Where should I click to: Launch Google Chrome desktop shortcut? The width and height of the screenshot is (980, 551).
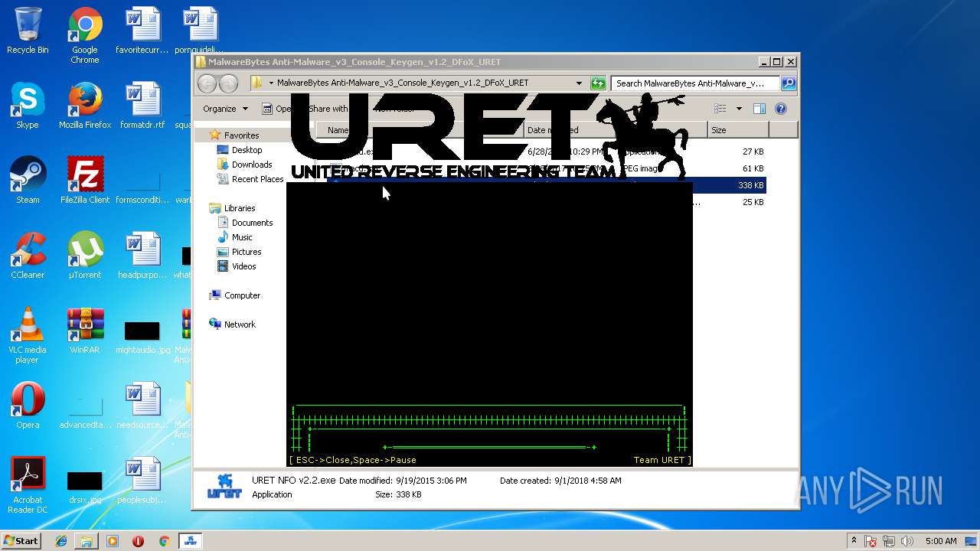(x=85, y=35)
